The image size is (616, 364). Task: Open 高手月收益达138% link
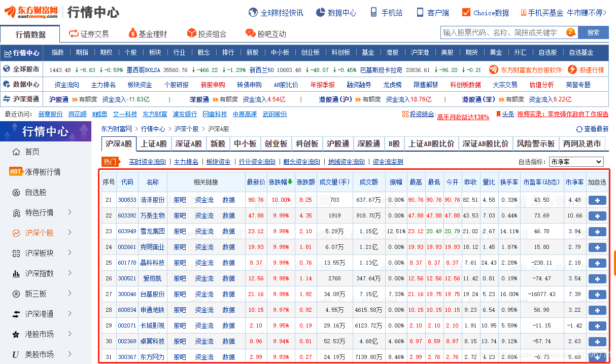[x=463, y=117]
